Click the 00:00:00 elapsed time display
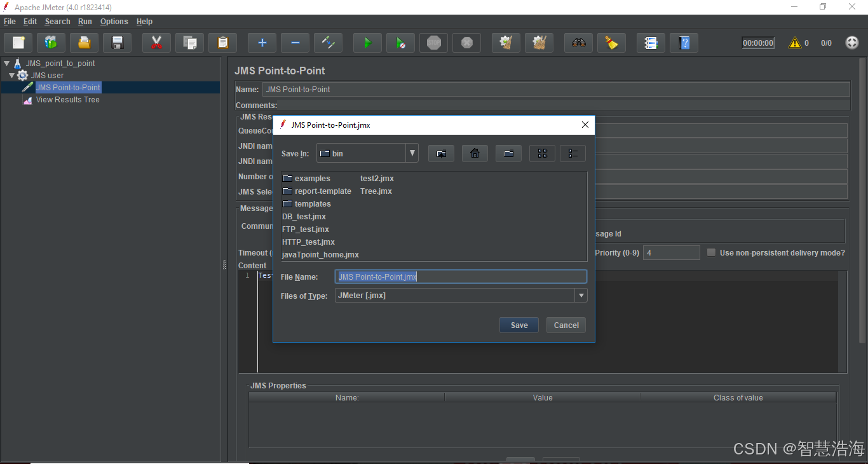868x464 pixels. (x=758, y=43)
